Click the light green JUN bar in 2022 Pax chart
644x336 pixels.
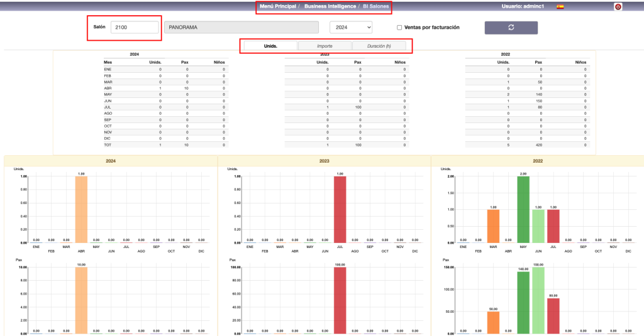coord(538,300)
